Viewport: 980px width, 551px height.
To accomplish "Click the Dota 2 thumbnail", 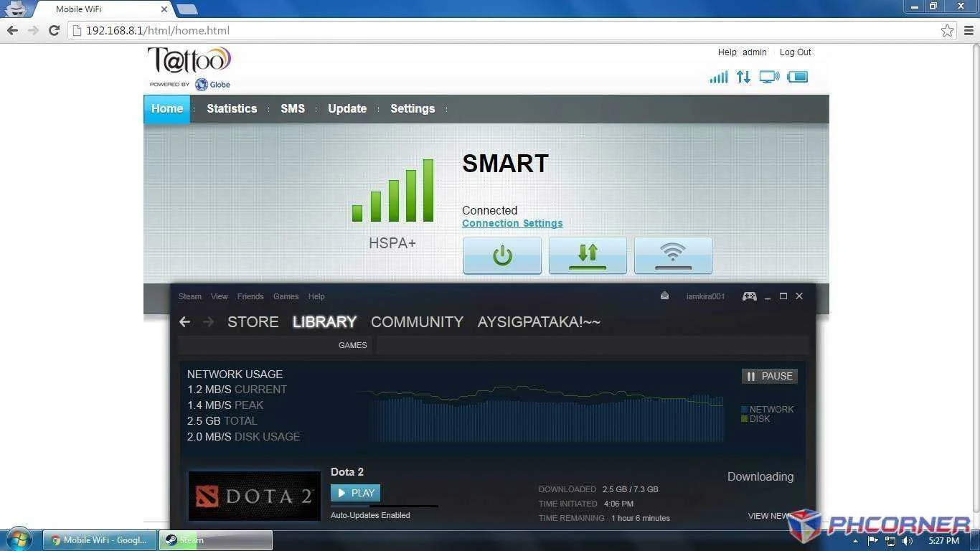I will (254, 496).
